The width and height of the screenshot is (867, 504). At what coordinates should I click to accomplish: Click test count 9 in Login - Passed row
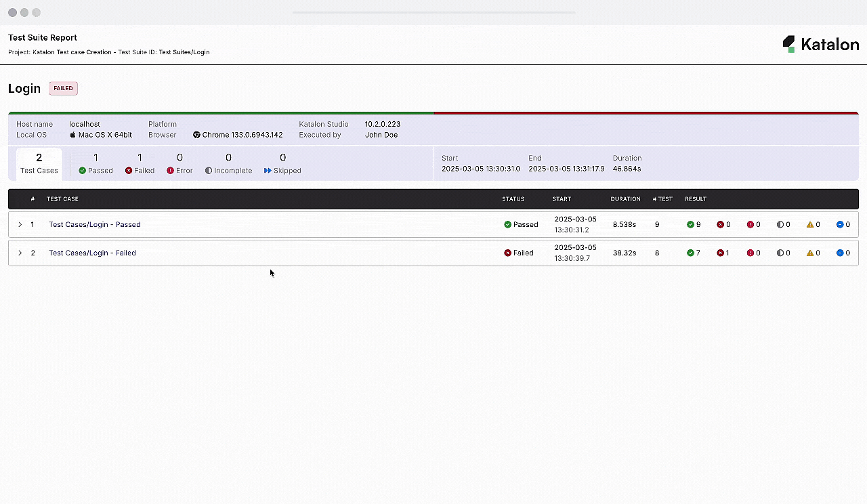(657, 224)
